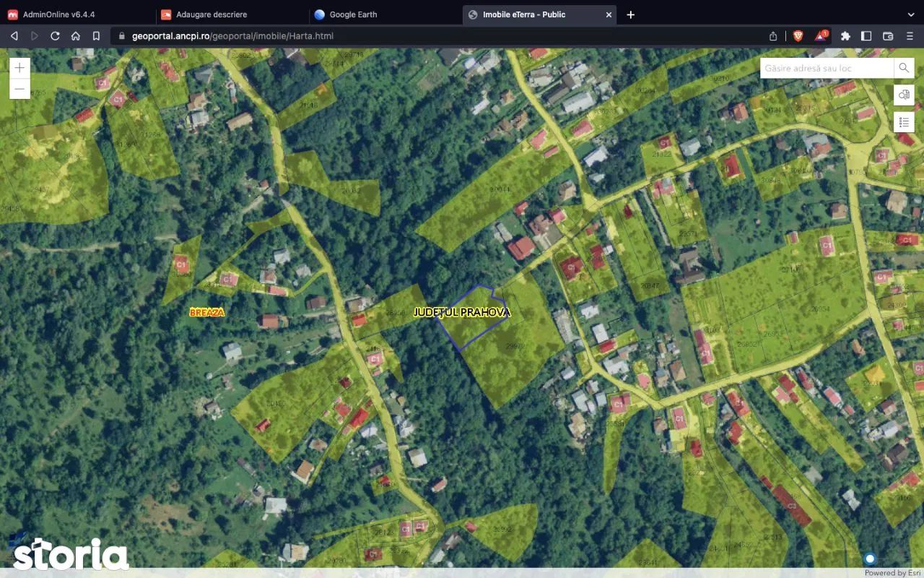Bookmark this page
The image size is (924, 578).
coord(96,35)
